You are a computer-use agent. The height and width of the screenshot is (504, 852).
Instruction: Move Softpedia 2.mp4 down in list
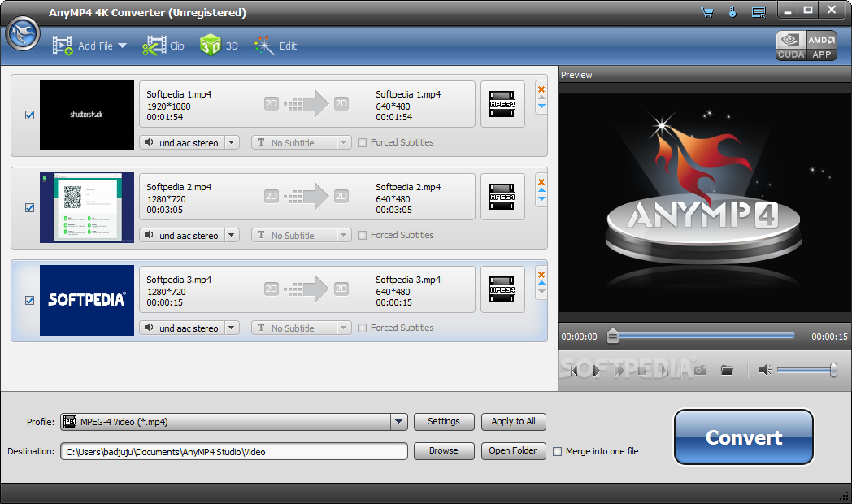[x=541, y=199]
